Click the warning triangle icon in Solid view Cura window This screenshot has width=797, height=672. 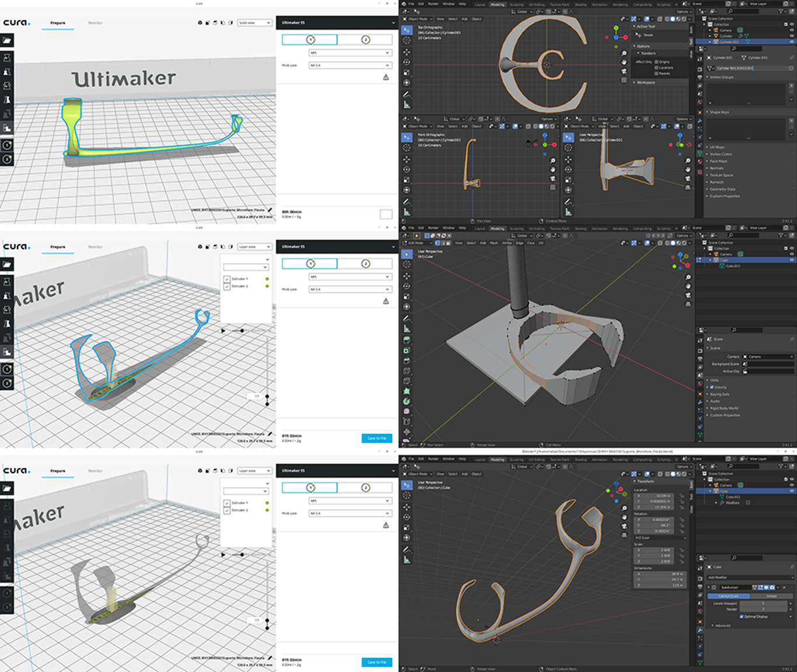tap(386, 77)
